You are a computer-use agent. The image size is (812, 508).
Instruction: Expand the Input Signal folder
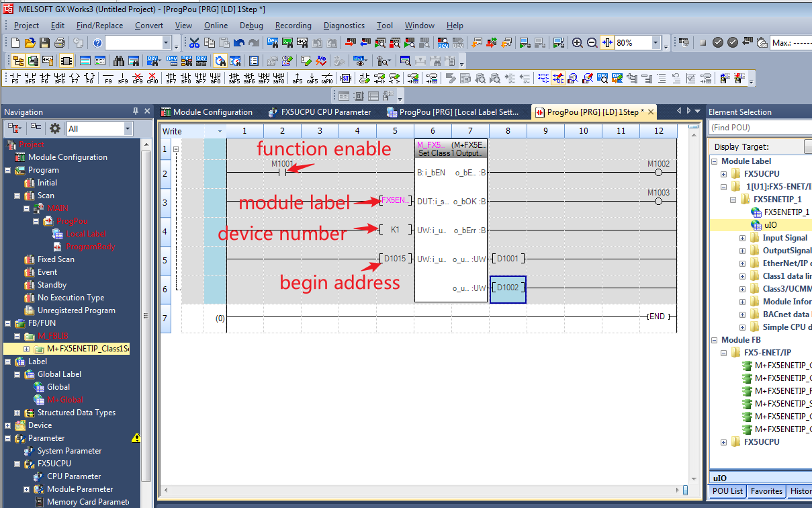(743, 238)
